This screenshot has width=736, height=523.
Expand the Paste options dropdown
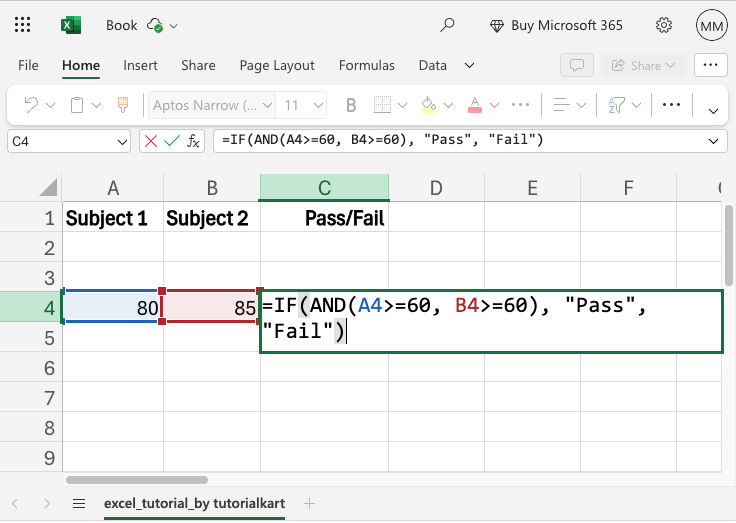(96, 105)
